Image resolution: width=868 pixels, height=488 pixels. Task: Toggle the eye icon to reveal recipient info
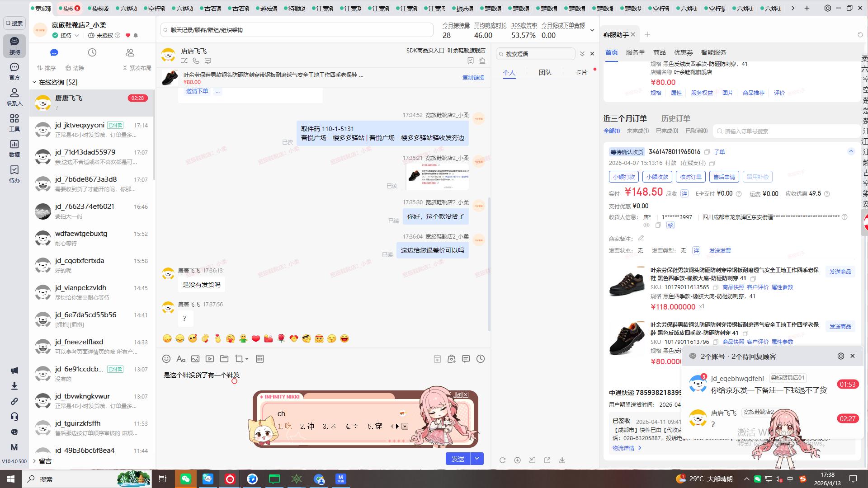pyautogui.click(x=646, y=225)
